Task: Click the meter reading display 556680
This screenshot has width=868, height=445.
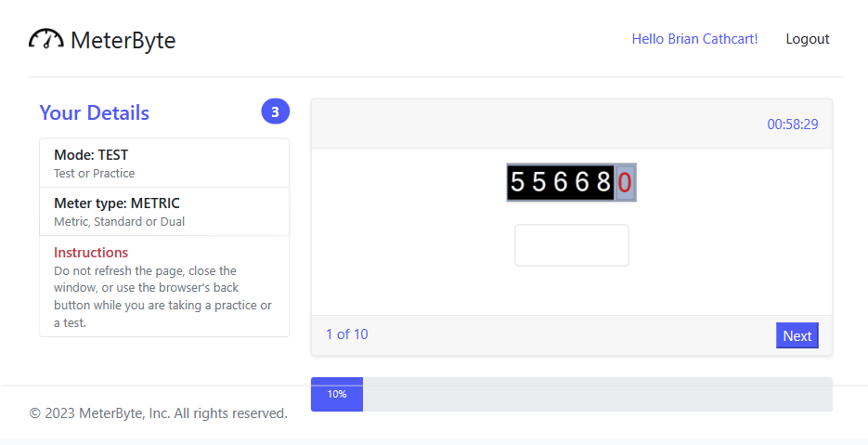Action: tap(571, 182)
